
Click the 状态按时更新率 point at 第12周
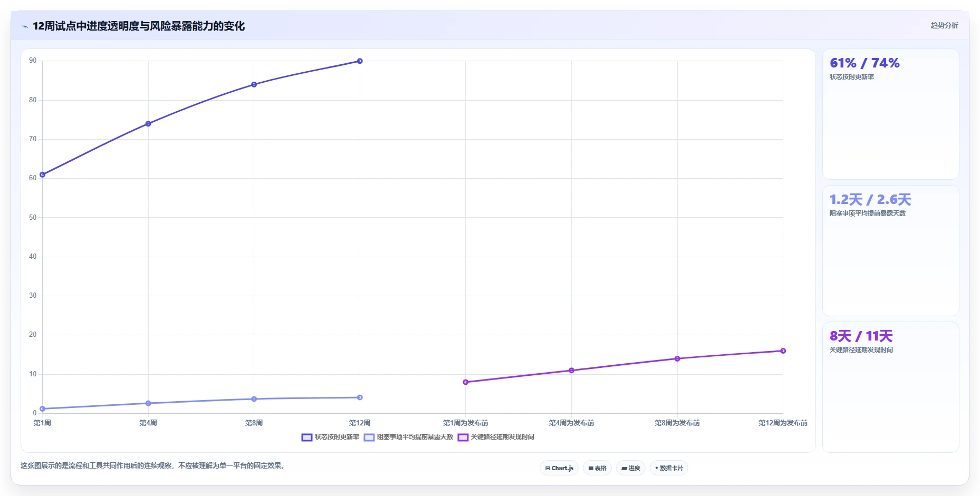360,61
